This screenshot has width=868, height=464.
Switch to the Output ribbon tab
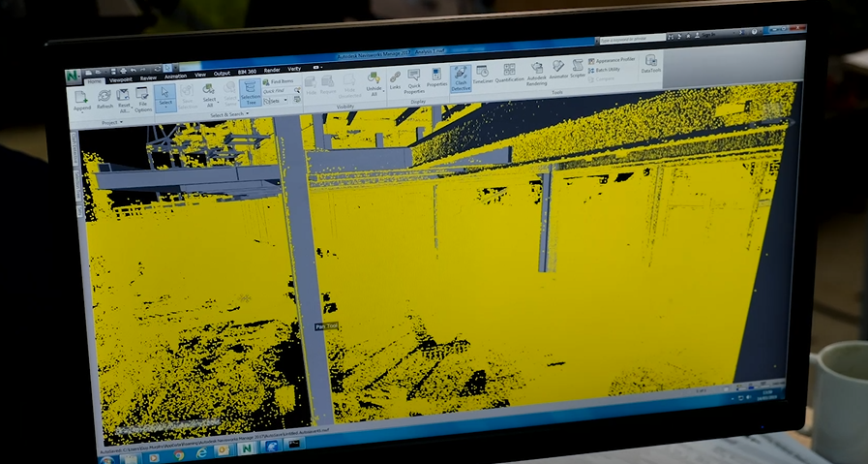pos(222,74)
